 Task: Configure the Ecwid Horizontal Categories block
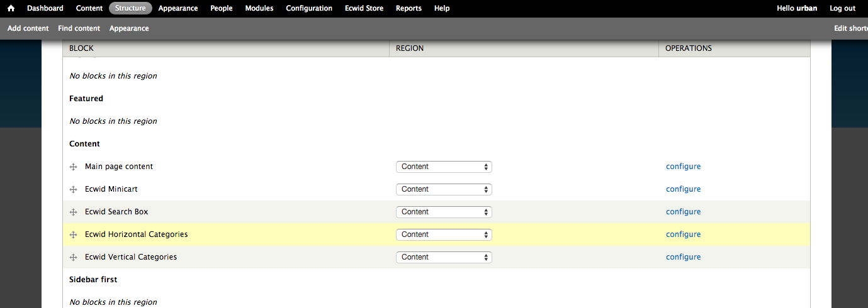click(683, 234)
